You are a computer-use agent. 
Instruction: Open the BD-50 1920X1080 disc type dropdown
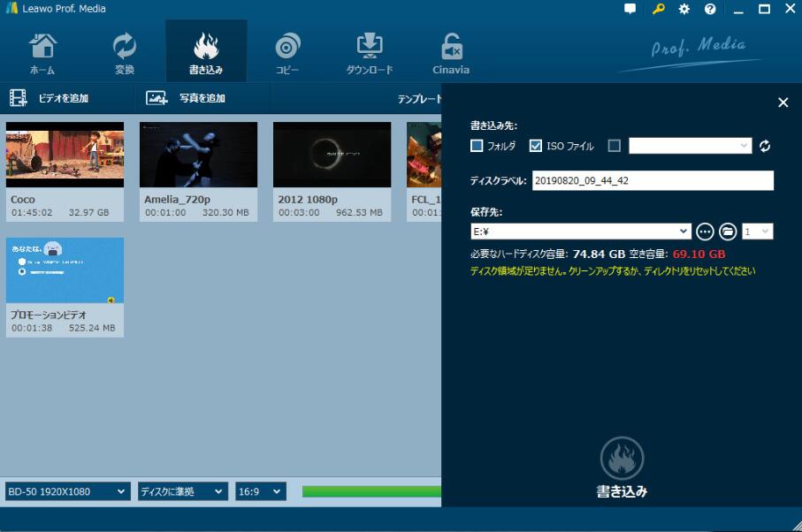pyautogui.click(x=64, y=490)
